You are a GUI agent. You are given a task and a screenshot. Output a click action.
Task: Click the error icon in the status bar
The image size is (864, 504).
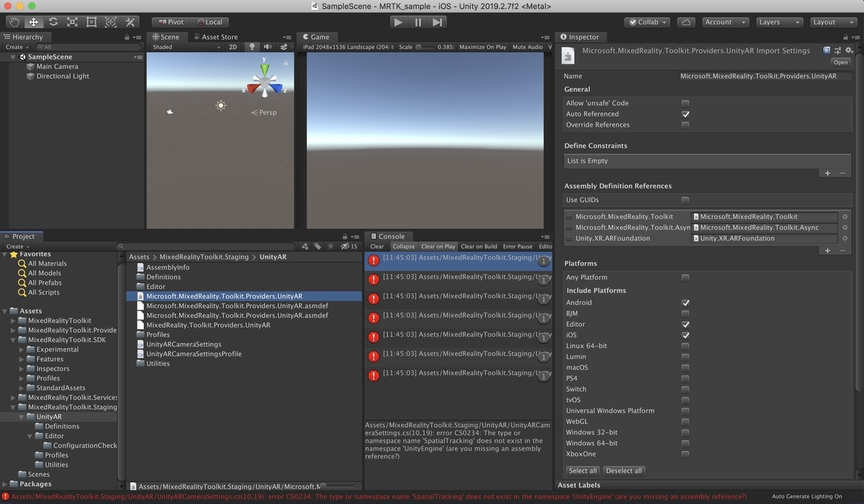(x=5, y=497)
